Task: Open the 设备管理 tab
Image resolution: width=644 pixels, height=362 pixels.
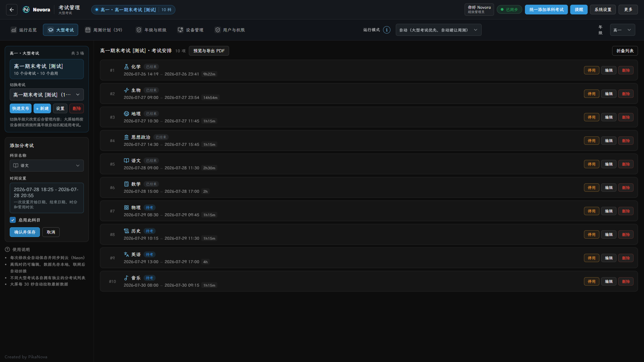Action: click(191, 30)
